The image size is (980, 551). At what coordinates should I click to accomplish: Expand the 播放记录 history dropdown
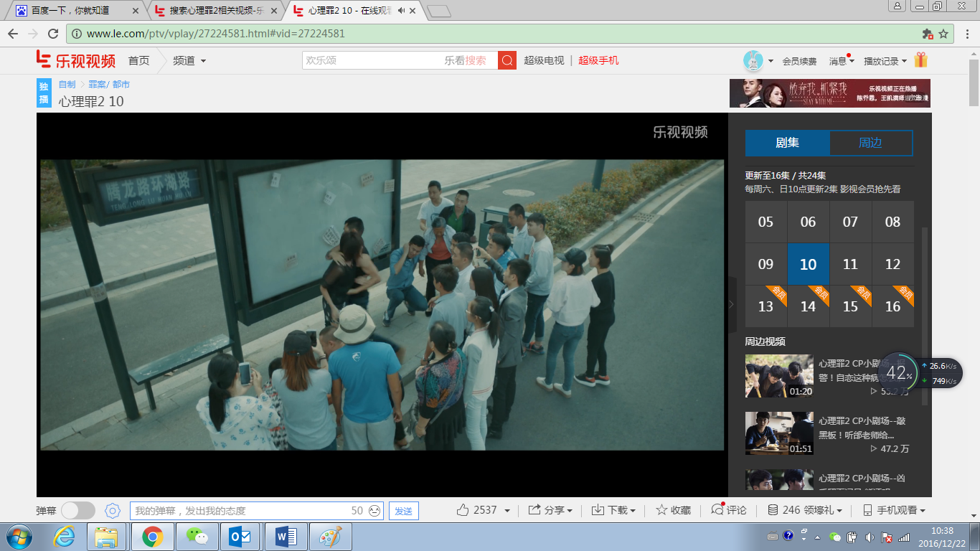click(885, 61)
